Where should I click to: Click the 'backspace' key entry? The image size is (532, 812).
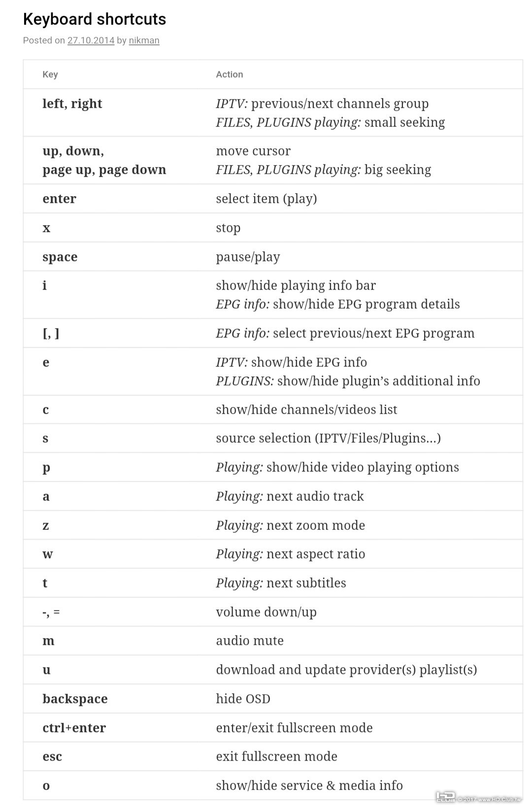75,699
